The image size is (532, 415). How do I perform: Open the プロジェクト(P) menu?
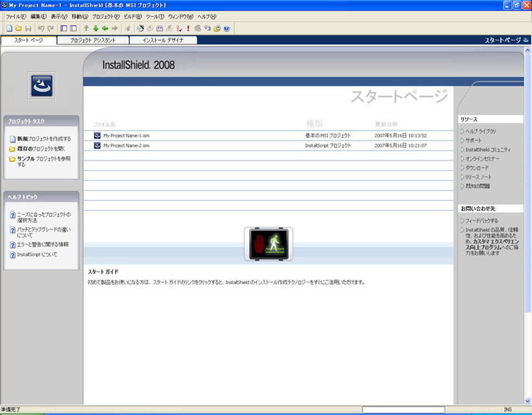click(106, 17)
